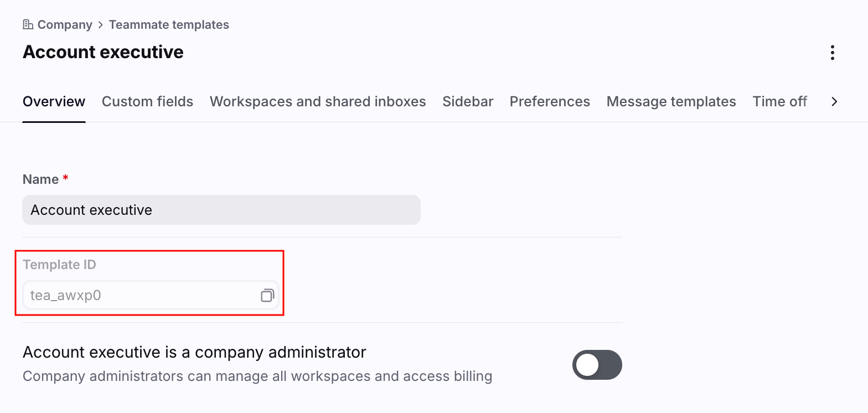
Task: Click the breadcrumb separator chevron
Action: coord(101,25)
